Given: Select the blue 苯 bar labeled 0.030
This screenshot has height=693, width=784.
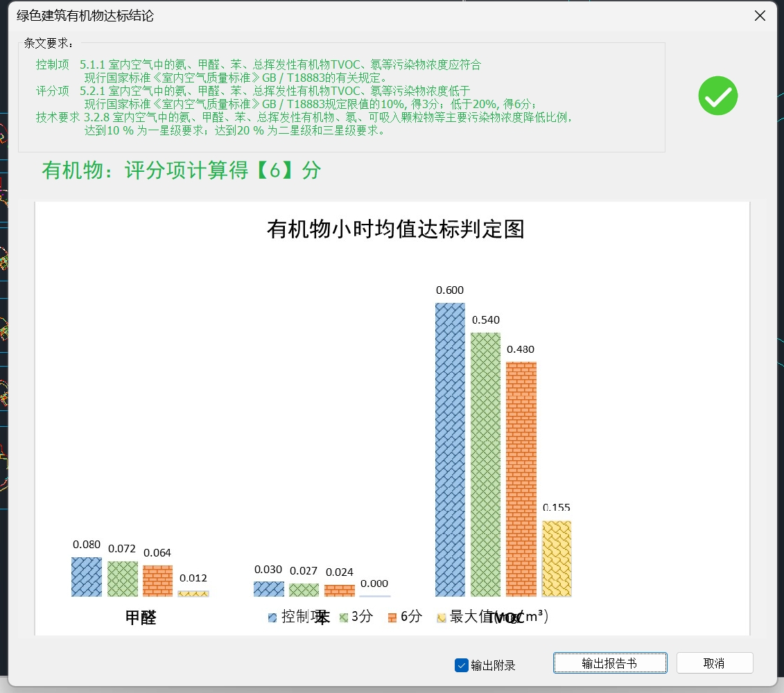Looking at the screenshot, I should click(x=269, y=589).
